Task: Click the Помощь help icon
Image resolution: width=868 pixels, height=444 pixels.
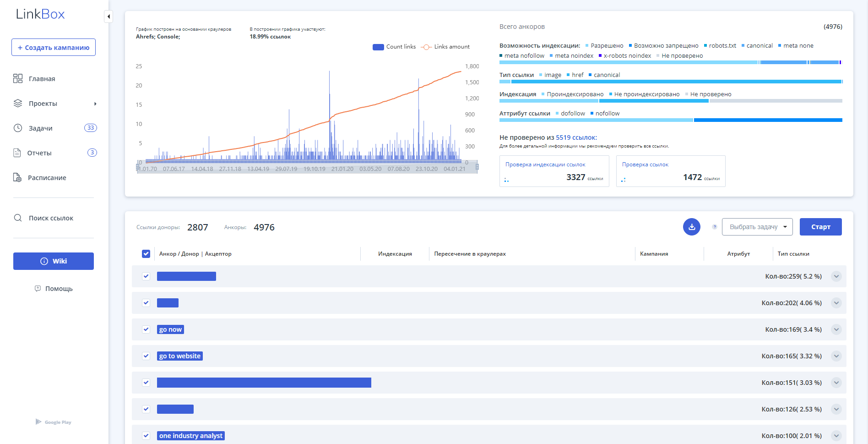Action: 38,289
